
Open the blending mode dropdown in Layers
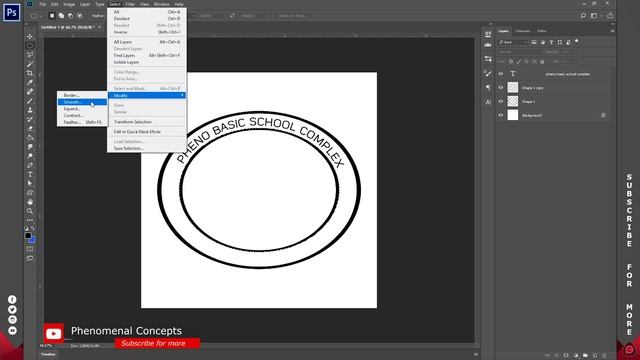pos(518,52)
